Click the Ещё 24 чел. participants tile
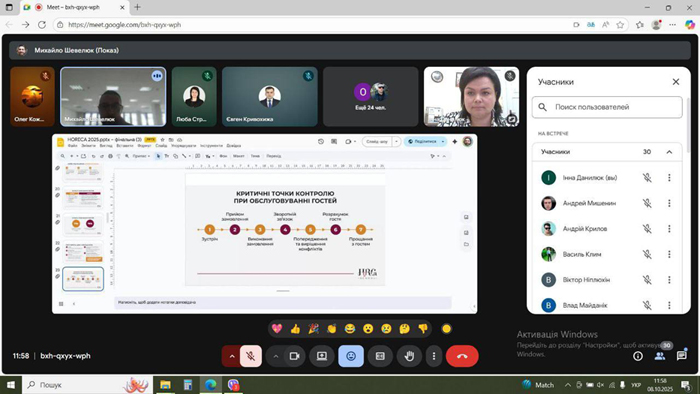 [x=371, y=97]
